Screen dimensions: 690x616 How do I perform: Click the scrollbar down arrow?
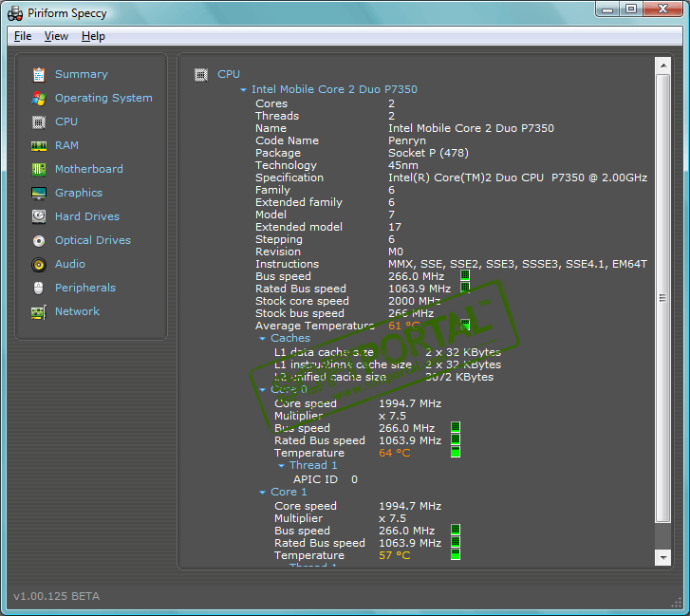click(663, 557)
